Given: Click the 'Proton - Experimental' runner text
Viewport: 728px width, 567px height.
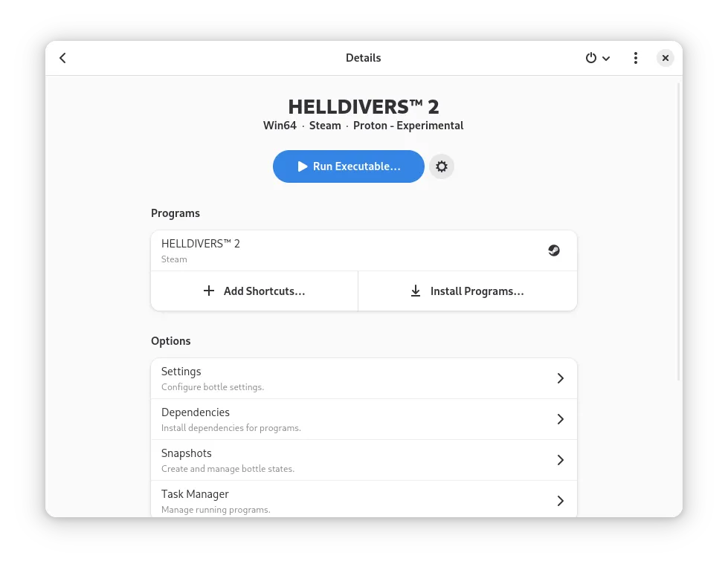Looking at the screenshot, I should tap(408, 126).
